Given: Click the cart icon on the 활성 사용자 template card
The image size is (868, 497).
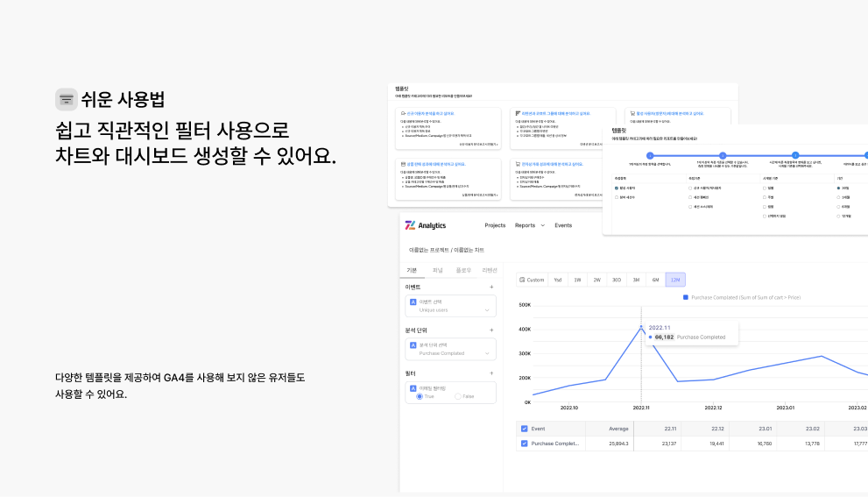Looking at the screenshot, I should coord(632,114).
